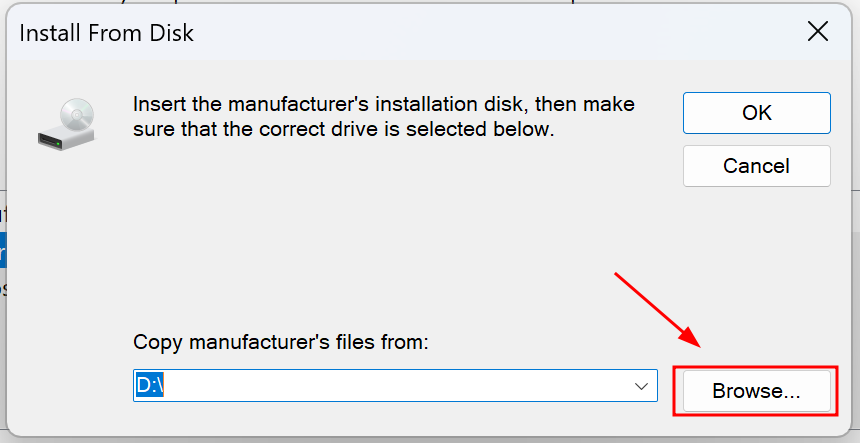Open the drive combo box chevron arrow
Screen dimensions: 860x443
tap(641, 386)
